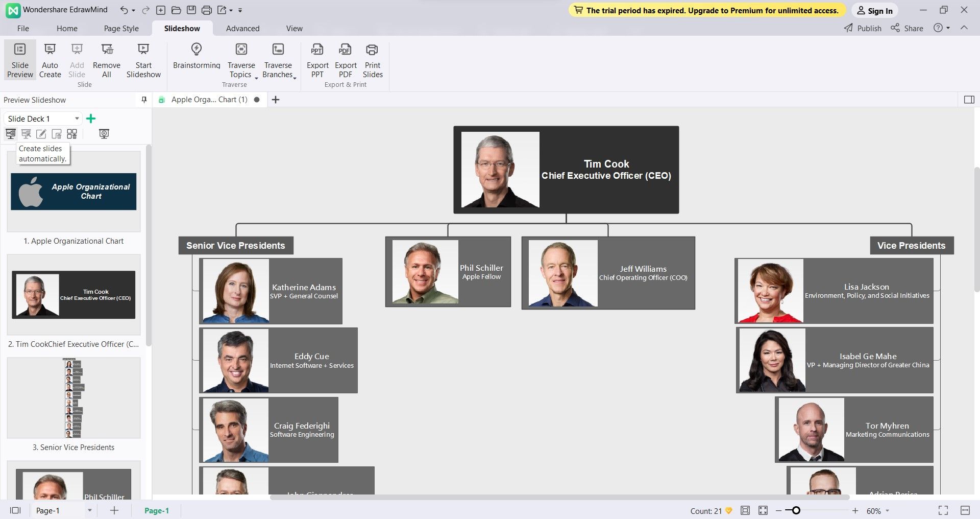This screenshot has height=519, width=980.
Task: Click the Sign In button
Action: click(875, 10)
